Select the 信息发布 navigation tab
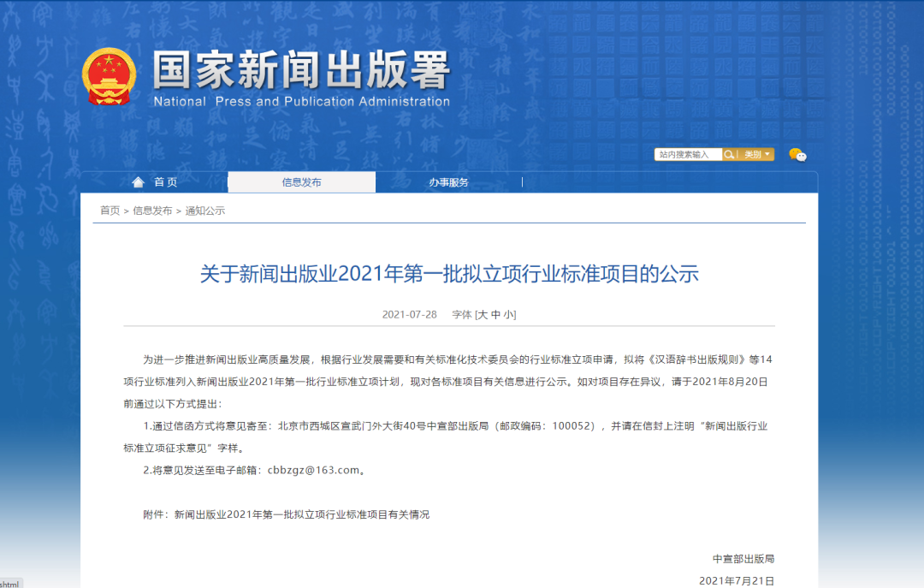The image size is (924, 588). tap(301, 182)
